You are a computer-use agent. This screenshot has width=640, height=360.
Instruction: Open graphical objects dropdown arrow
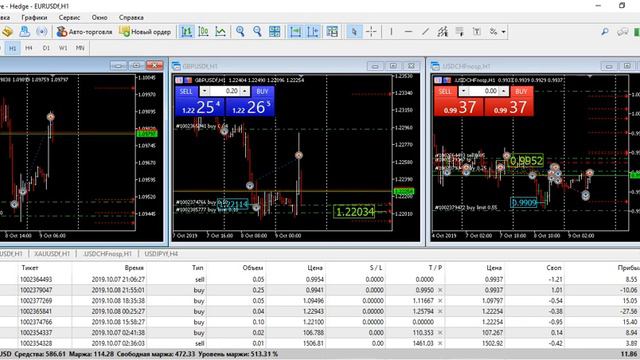(504, 32)
